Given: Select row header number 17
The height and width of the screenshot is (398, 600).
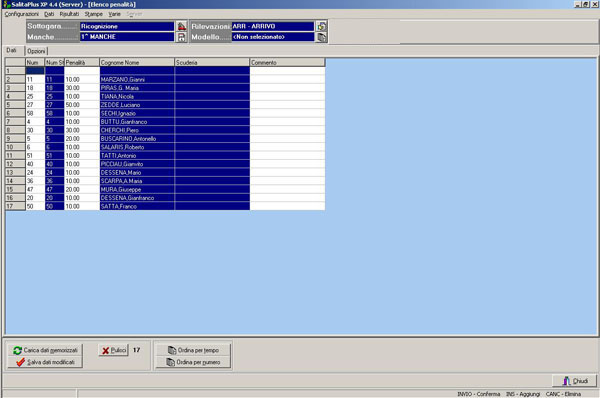Looking at the screenshot, I should click(15, 206).
